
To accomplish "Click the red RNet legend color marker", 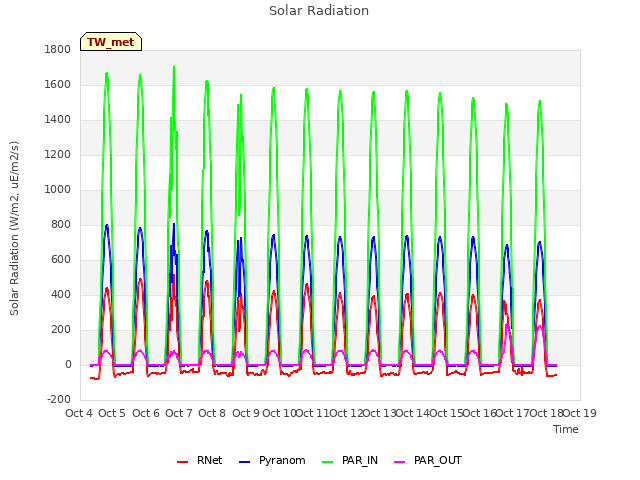I will [182, 462].
